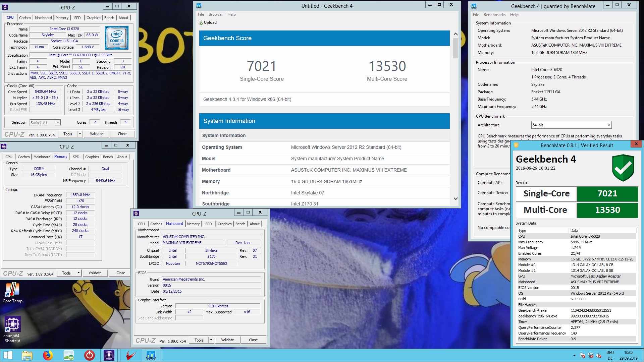Click Validate in CPU-Z Mainboard window

coord(227,340)
